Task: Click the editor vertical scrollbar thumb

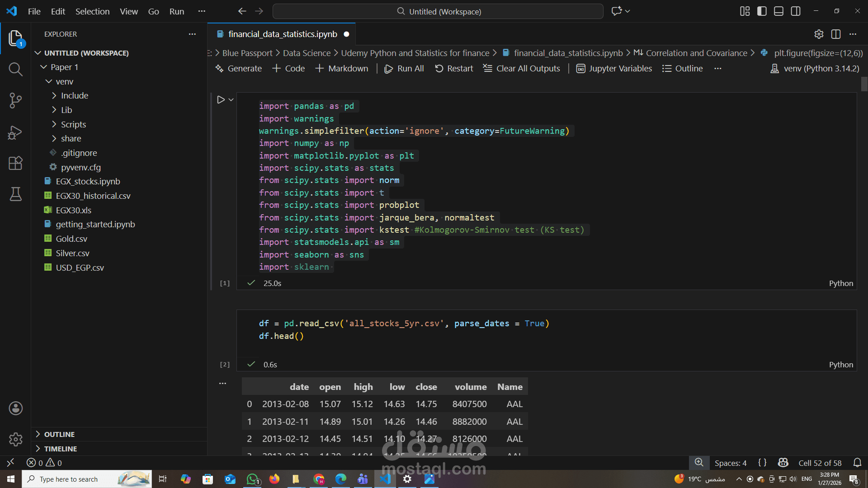Action: point(864,84)
